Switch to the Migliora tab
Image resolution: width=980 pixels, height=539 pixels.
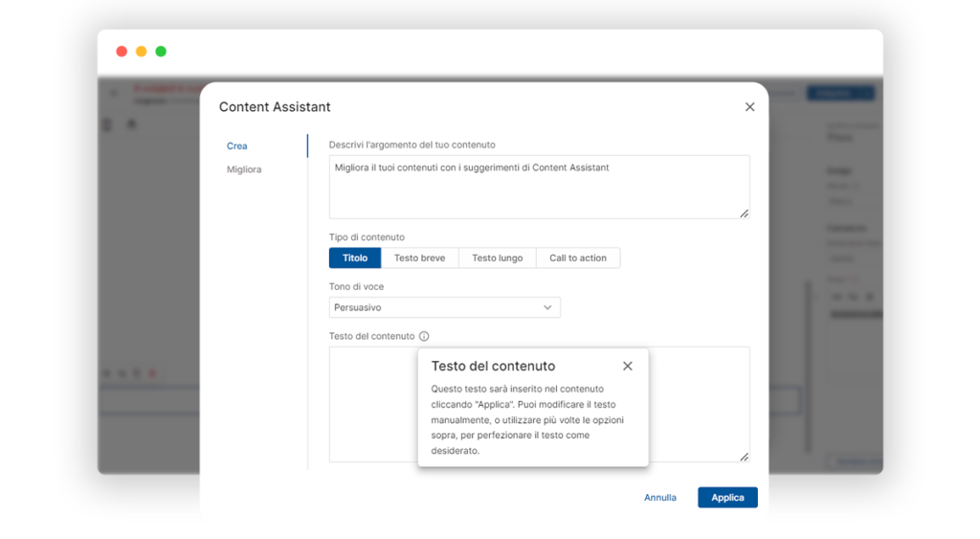point(244,169)
